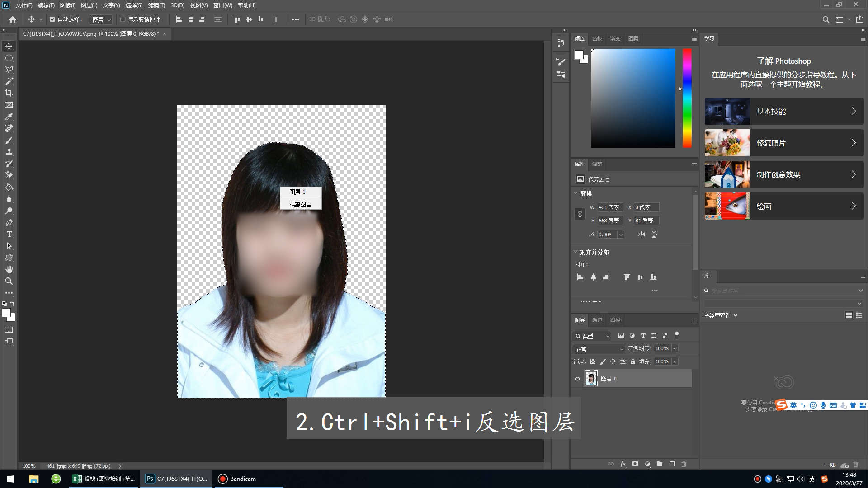Open the blending mode Normal dropdown

[x=599, y=349]
